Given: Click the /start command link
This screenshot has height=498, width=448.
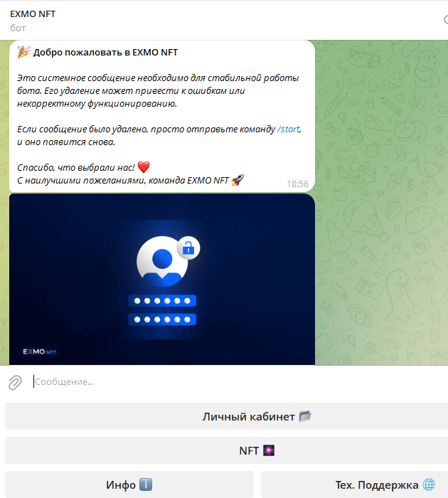Looking at the screenshot, I should pyautogui.click(x=288, y=129).
